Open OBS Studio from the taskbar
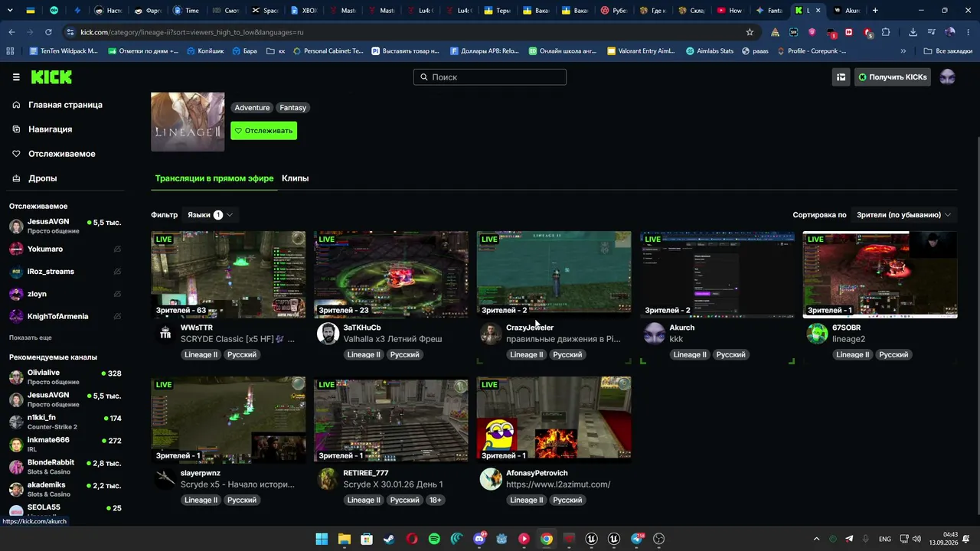Screen dimensions: 980x551 coord(659,539)
